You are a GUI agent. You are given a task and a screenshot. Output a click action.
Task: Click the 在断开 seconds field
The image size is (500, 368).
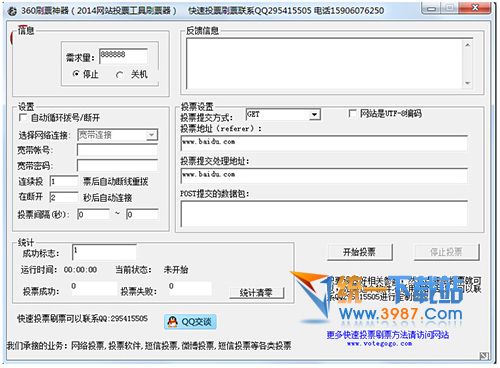[64, 197]
